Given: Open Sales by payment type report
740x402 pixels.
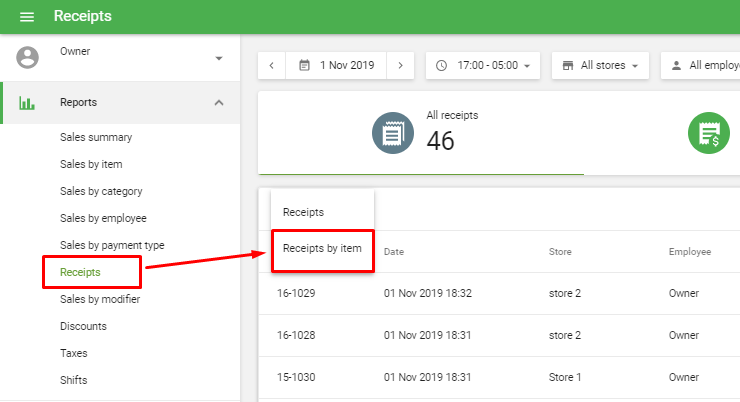Looking at the screenshot, I should tap(112, 245).
